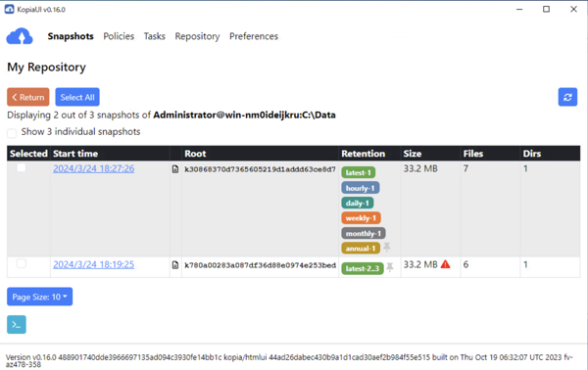588x370 pixels.
Task: Click the Version v0.16.0 footer text
Action: pyautogui.click(x=289, y=360)
